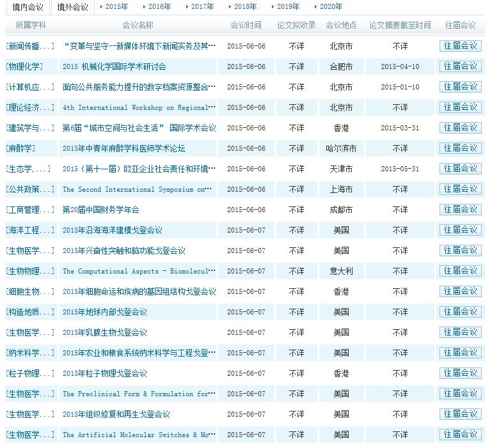Select the [计算机应...] discipline category
This screenshot has height=448, width=492.
click(x=30, y=87)
